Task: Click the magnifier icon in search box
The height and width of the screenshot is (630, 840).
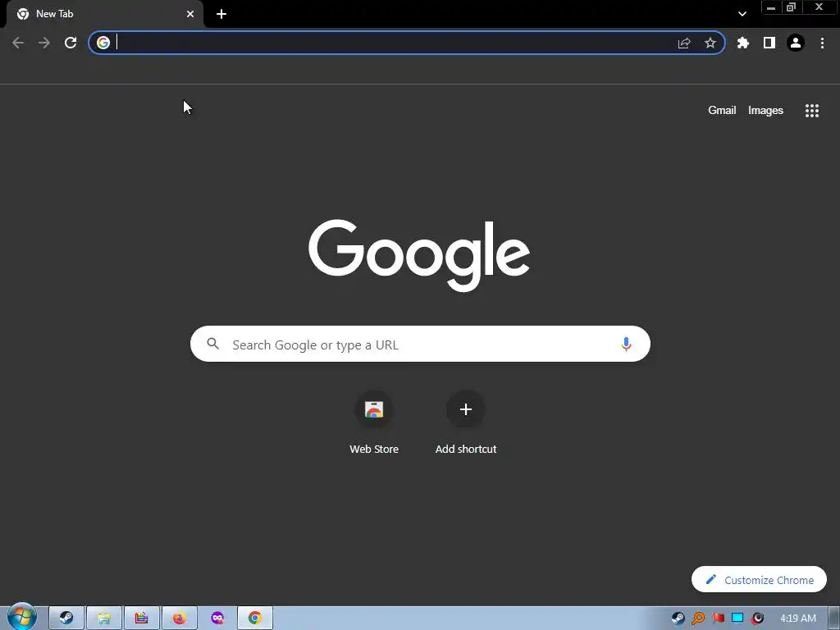Action: pyautogui.click(x=212, y=344)
